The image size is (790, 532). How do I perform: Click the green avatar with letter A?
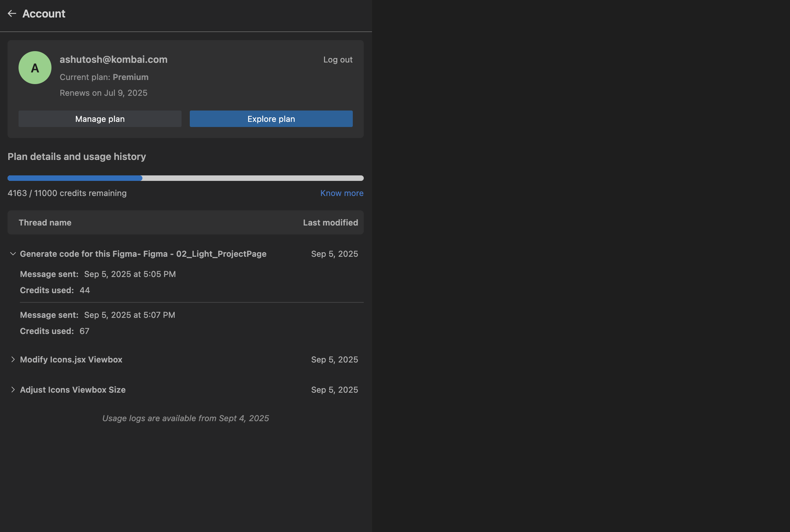tap(35, 68)
